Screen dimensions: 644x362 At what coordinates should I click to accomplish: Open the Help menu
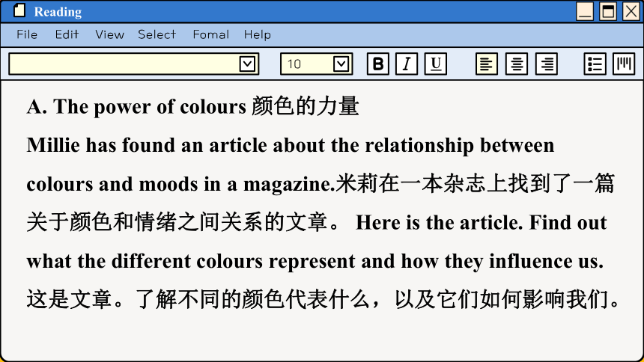click(x=258, y=34)
